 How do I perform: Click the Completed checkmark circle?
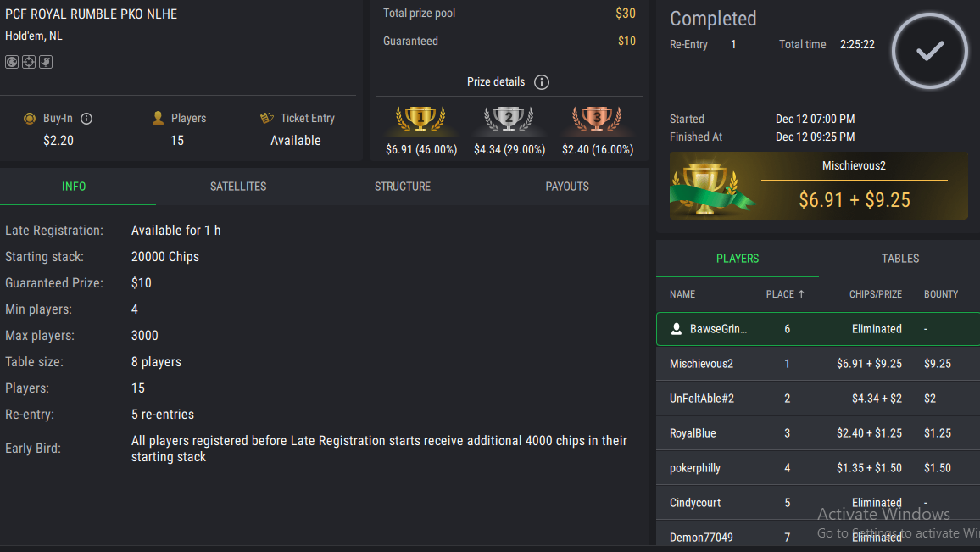pyautogui.click(x=930, y=52)
